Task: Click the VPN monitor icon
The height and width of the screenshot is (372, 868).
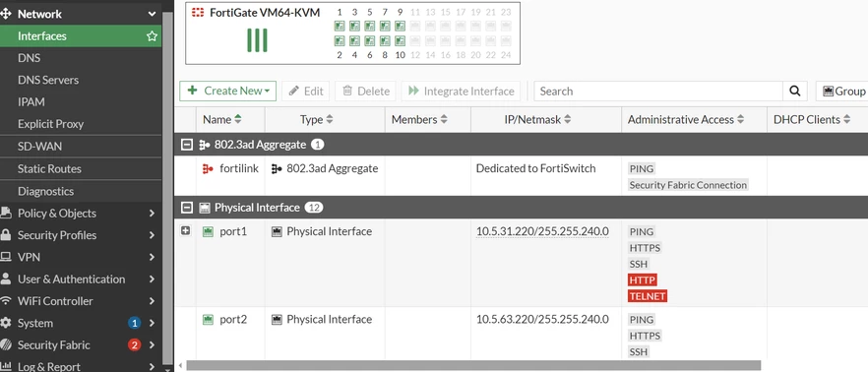Action: tap(6, 257)
